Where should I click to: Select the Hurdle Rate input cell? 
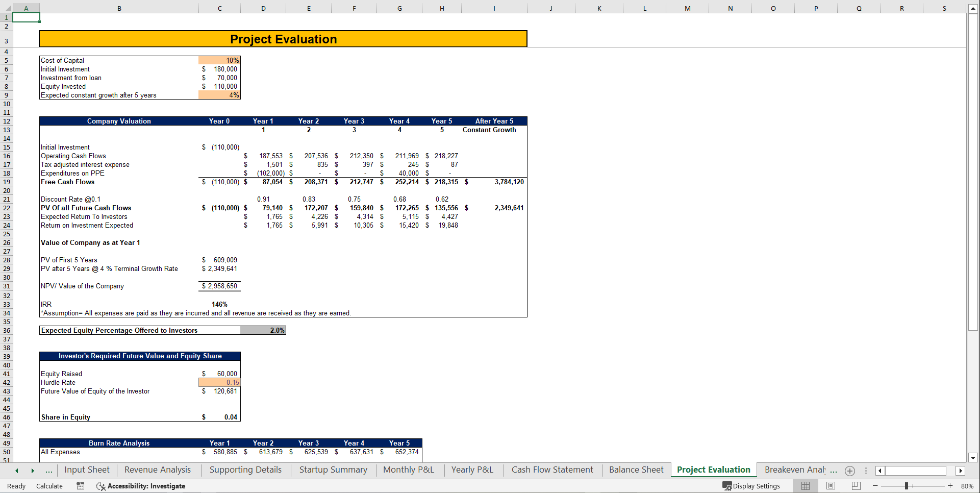219,382
